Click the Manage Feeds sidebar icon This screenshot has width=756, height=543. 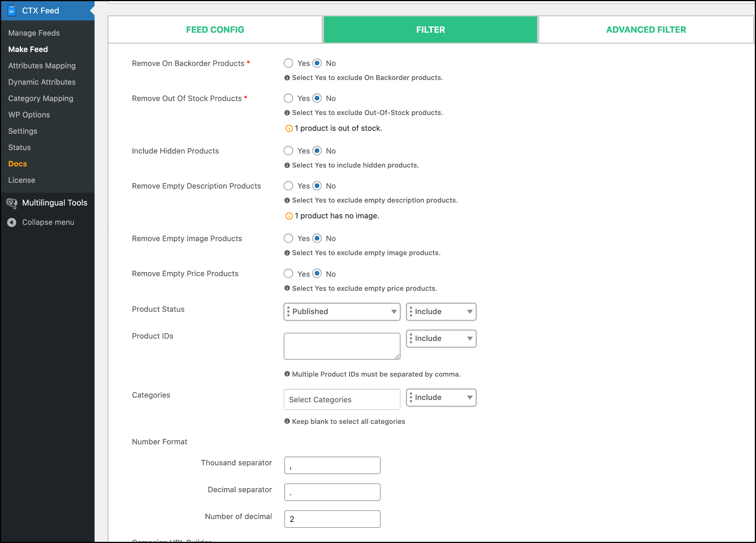coord(34,32)
